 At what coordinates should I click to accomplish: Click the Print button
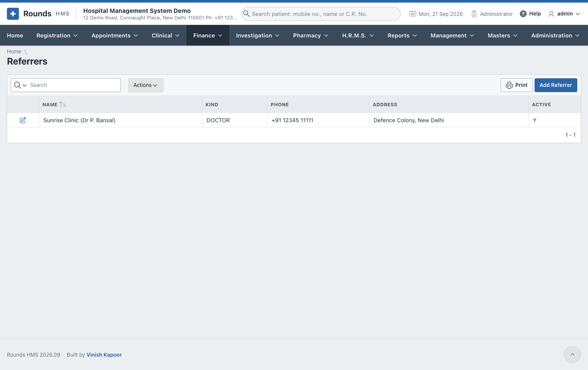tap(517, 85)
